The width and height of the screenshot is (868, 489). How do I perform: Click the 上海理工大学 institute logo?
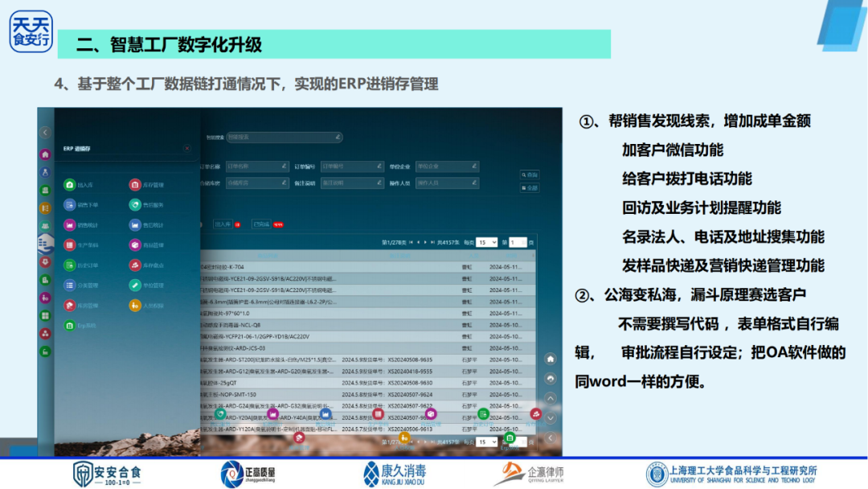(x=731, y=474)
